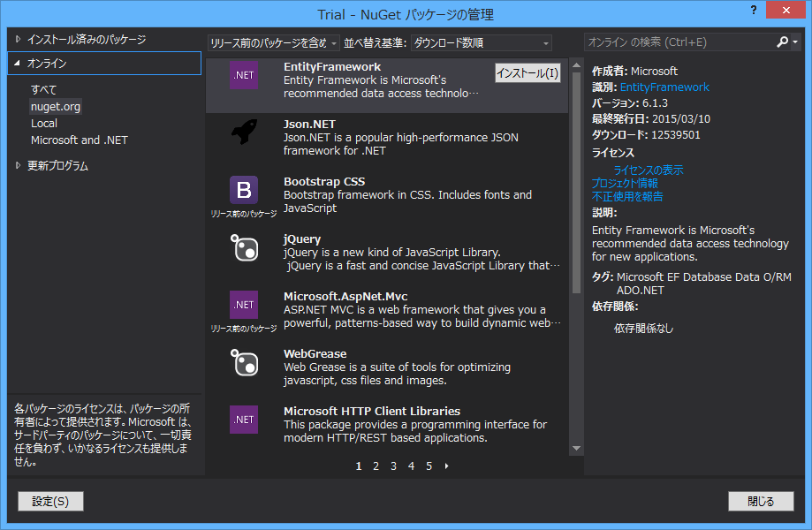
Task: Select the Microsoft.AspNet.Mvc .NET icon
Action: pos(243,305)
